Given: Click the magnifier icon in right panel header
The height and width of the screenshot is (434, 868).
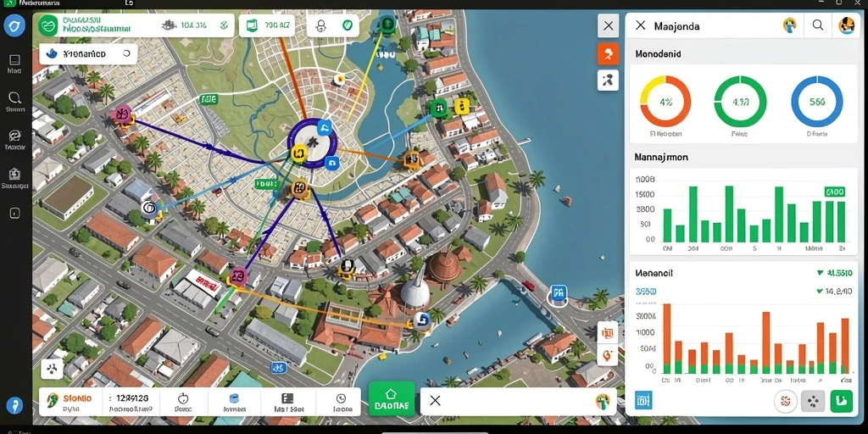Looking at the screenshot, I should [818, 25].
